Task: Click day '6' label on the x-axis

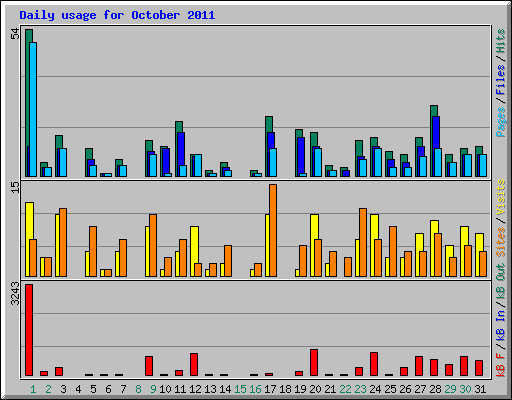Action: click(x=108, y=389)
